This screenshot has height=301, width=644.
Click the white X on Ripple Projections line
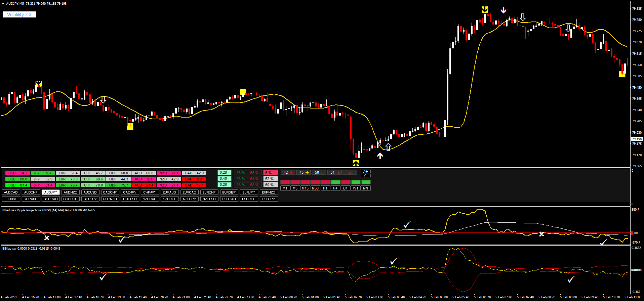point(47,238)
